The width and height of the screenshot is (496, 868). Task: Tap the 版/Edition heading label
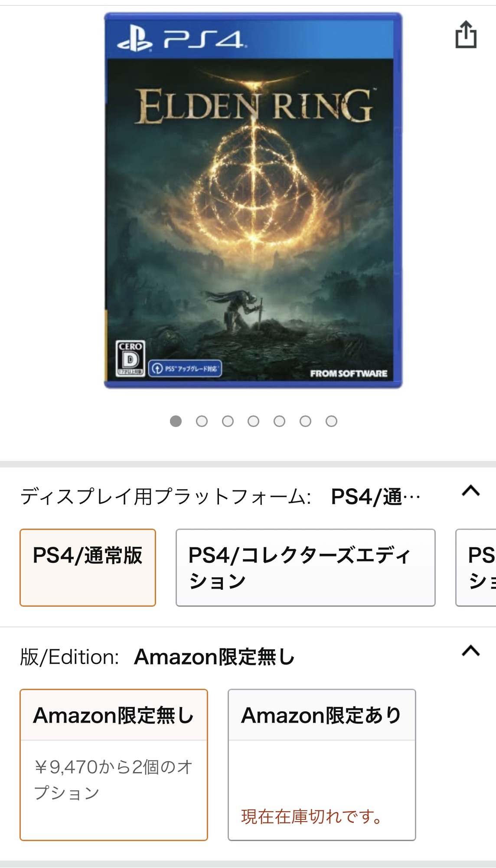(x=69, y=657)
